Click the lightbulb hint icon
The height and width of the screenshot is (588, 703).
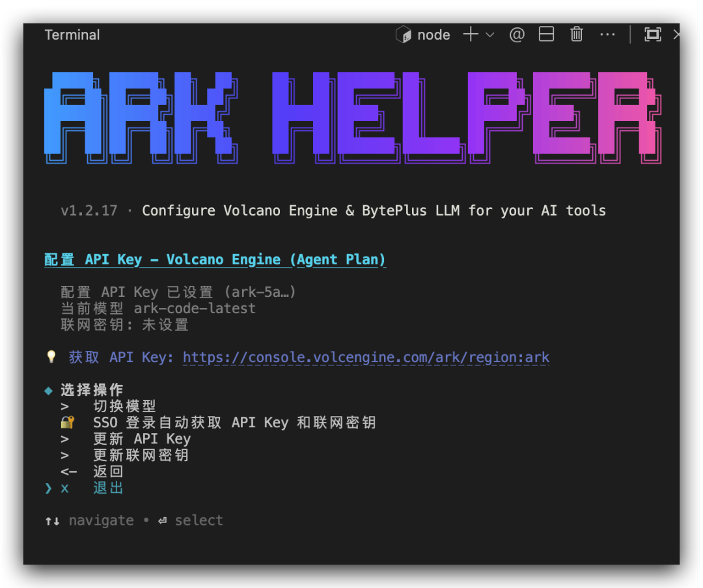pyautogui.click(x=51, y=357)
